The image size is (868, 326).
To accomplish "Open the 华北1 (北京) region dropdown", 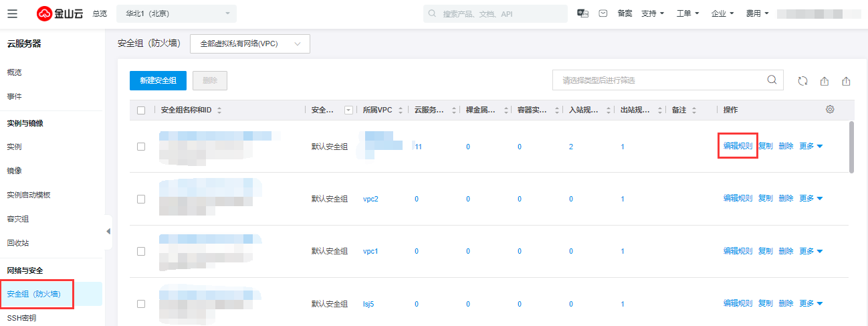I will point(177,13).
